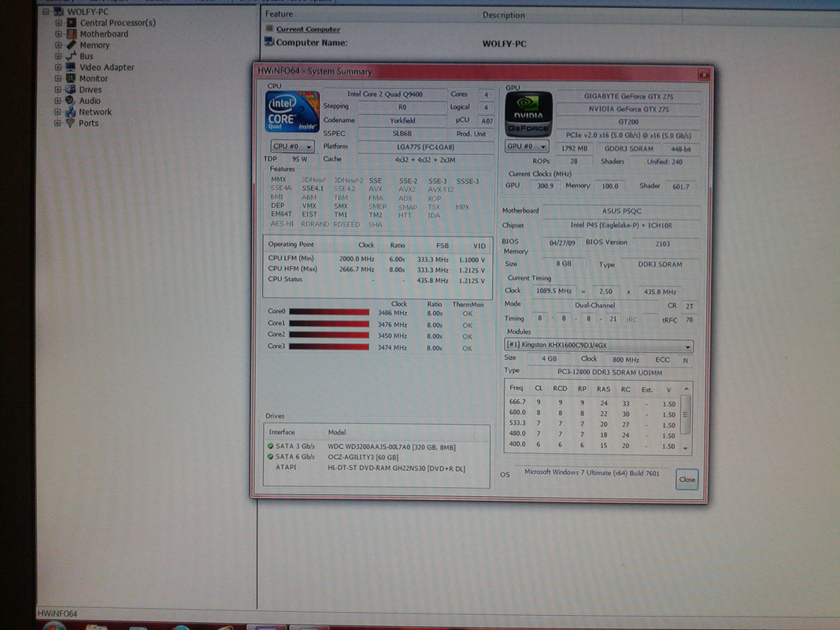Click the GIGABYTE GeForce GTX 275 field
The height and width of the screenshot is (630, 840).
[x=628, y=96]
